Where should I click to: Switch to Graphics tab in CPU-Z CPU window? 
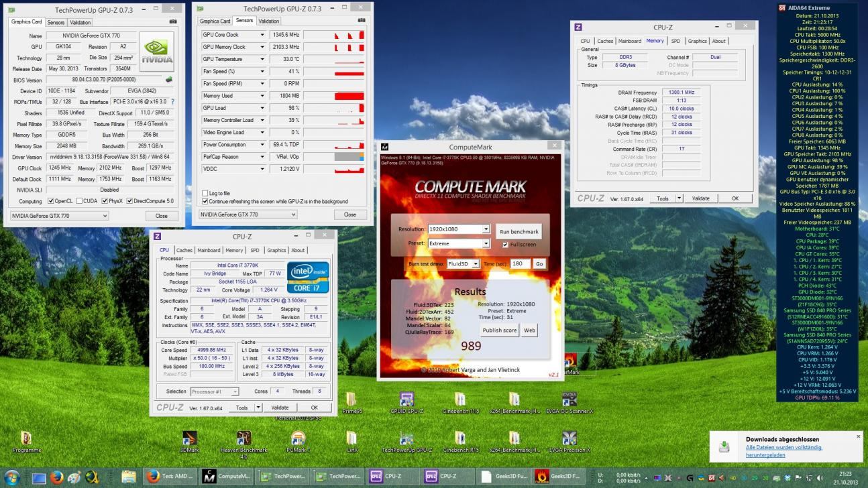tap(276, 250)
